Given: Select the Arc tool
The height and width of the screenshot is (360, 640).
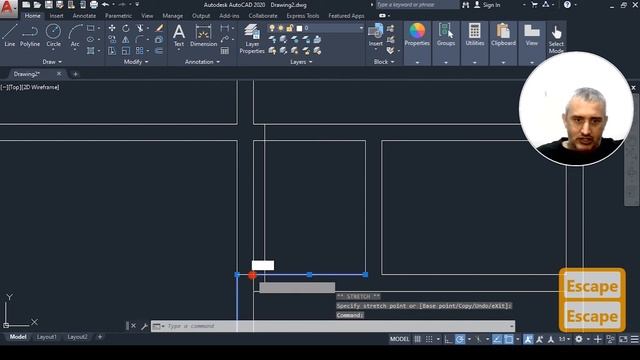Looking at the screenshot, I should point(75,36).
